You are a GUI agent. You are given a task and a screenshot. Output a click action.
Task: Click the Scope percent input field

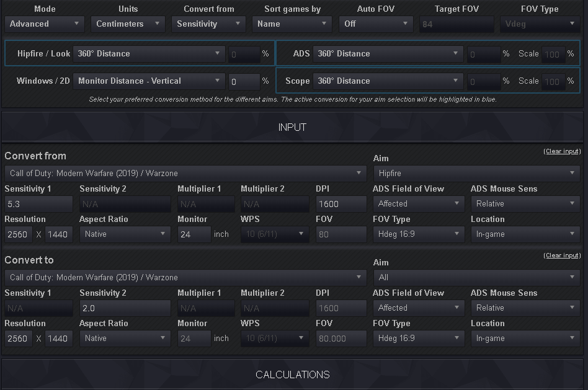click(484, 82)
